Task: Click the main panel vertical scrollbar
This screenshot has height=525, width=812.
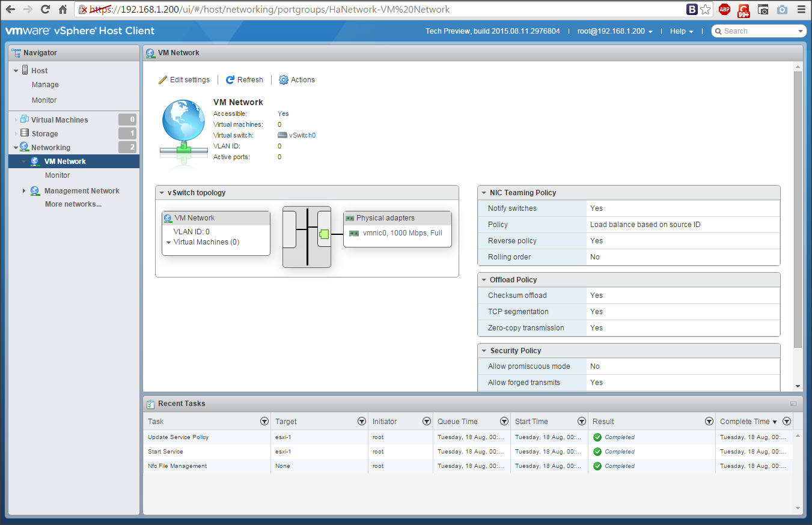Action: point(798,210)
